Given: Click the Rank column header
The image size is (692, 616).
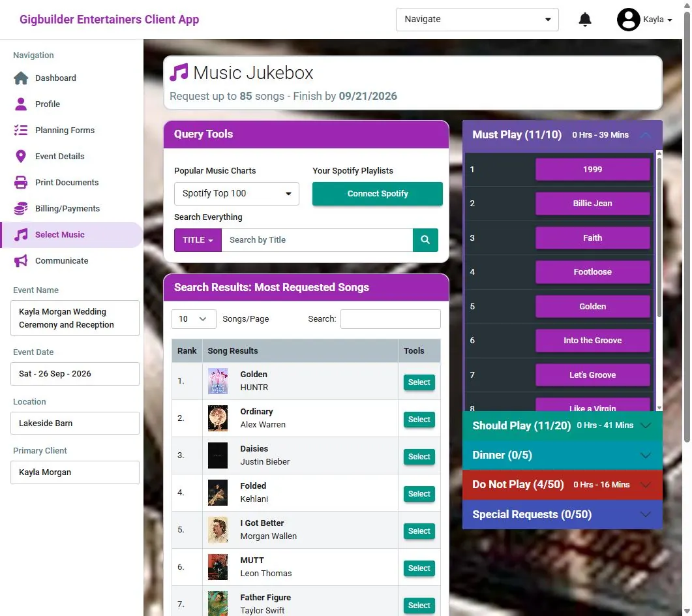Looking at the screenshot, I should point(187,350).
